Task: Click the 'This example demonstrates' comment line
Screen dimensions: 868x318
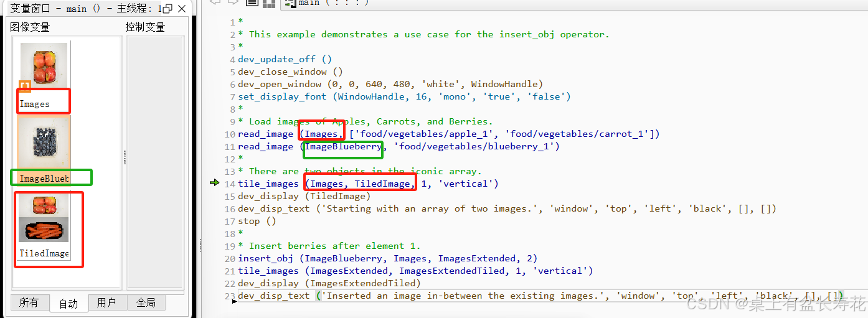Action: click(423, 35)
